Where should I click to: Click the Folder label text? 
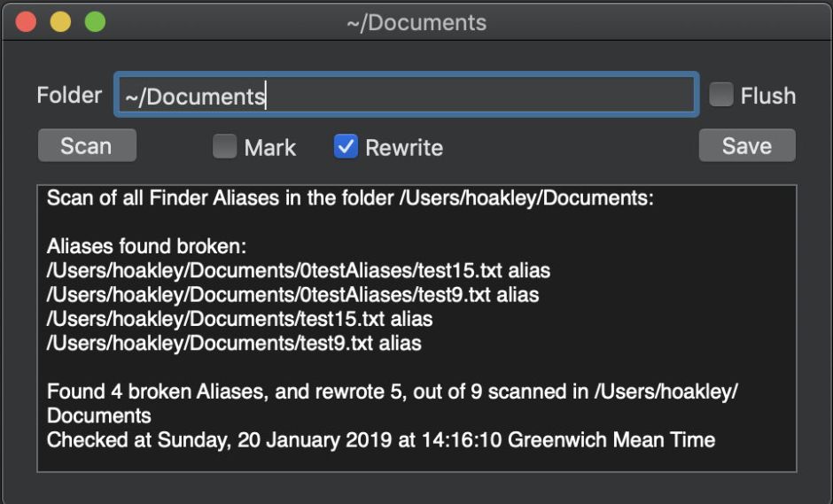click(69, 95)
